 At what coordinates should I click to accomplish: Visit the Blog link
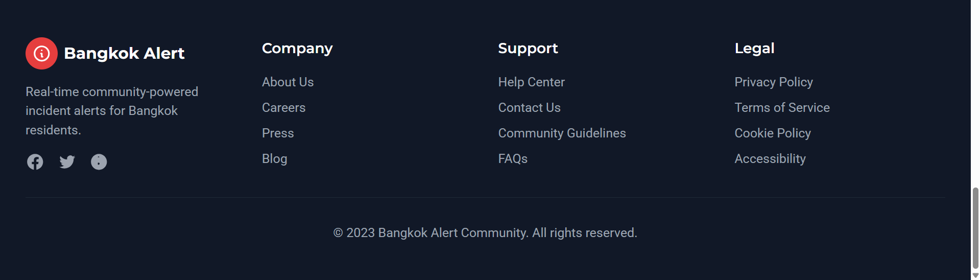274,159
